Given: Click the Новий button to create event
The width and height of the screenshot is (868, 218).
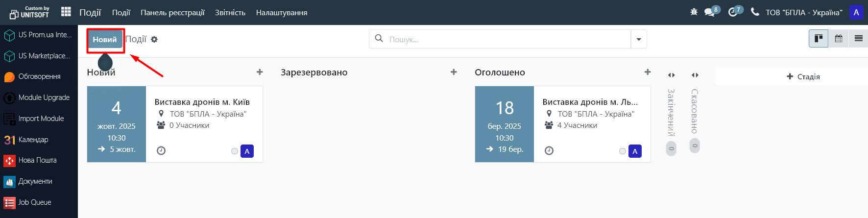Looking at the screenshot, I should coord(105,40).
